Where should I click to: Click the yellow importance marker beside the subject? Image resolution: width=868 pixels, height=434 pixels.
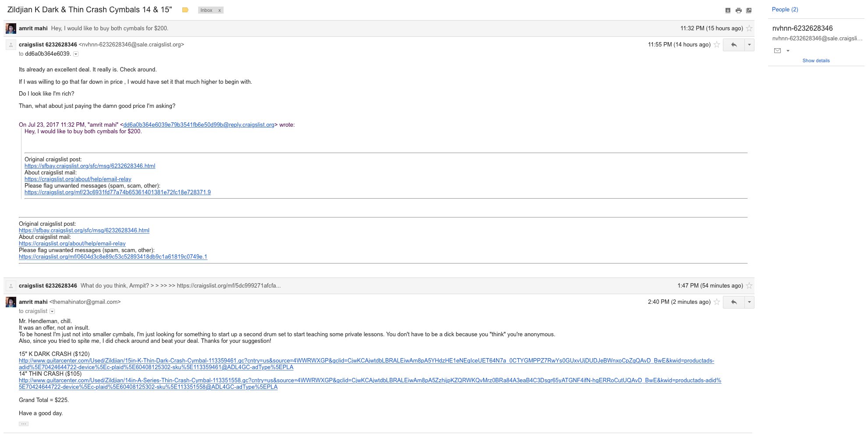coord(185,10)
